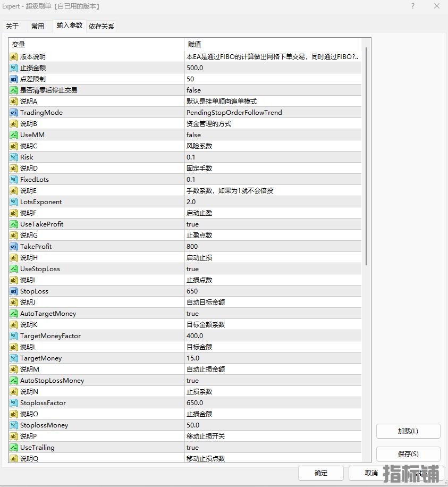Image resolution: width=448 pixels, height=487 pixels.
Task: Toggle 是否清零后停止交易 false value
Action: pos(272,90)
